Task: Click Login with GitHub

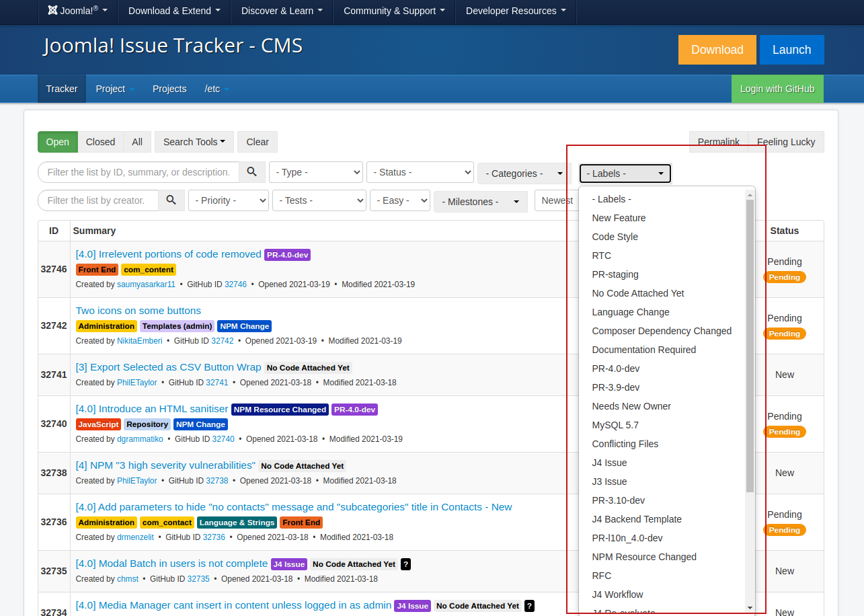Action: [x=777, y=89]
